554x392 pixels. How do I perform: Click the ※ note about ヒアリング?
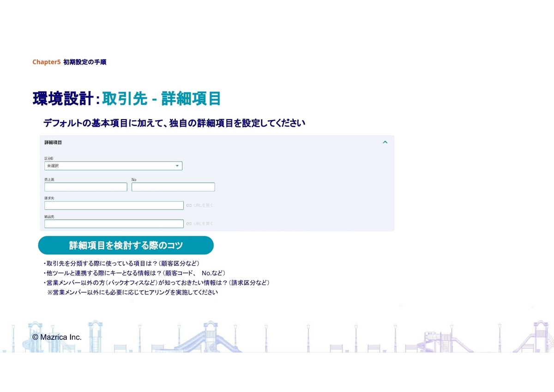(x=132, y=293)
